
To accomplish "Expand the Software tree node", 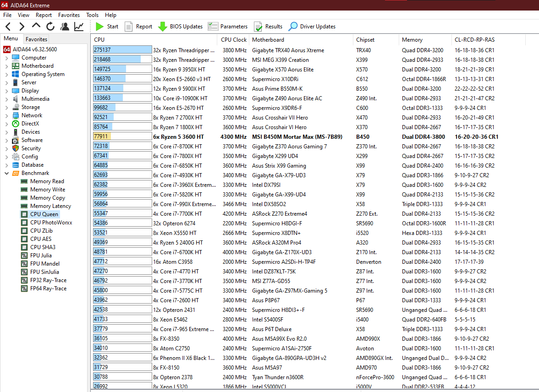I will pyautogui.click(x=6, y=141).
